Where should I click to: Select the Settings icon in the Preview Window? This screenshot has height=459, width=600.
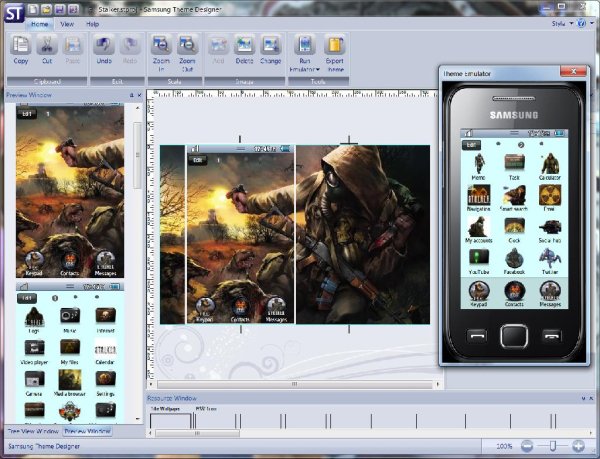105,379
